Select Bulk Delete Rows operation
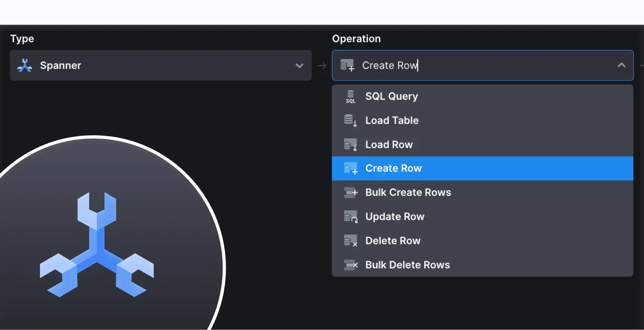This screenshot has height=330, width=644. pyautogui.click(x=483, y=265)
